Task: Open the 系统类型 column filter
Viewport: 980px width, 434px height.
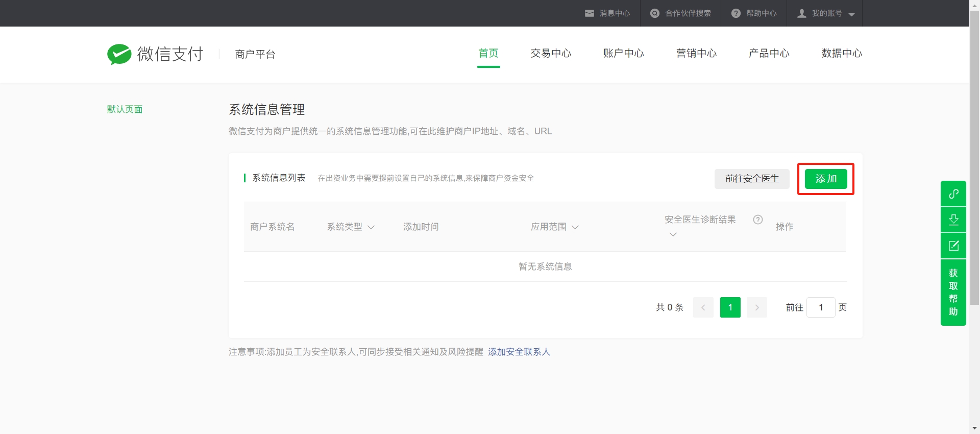Action: (x=371, y=227)
